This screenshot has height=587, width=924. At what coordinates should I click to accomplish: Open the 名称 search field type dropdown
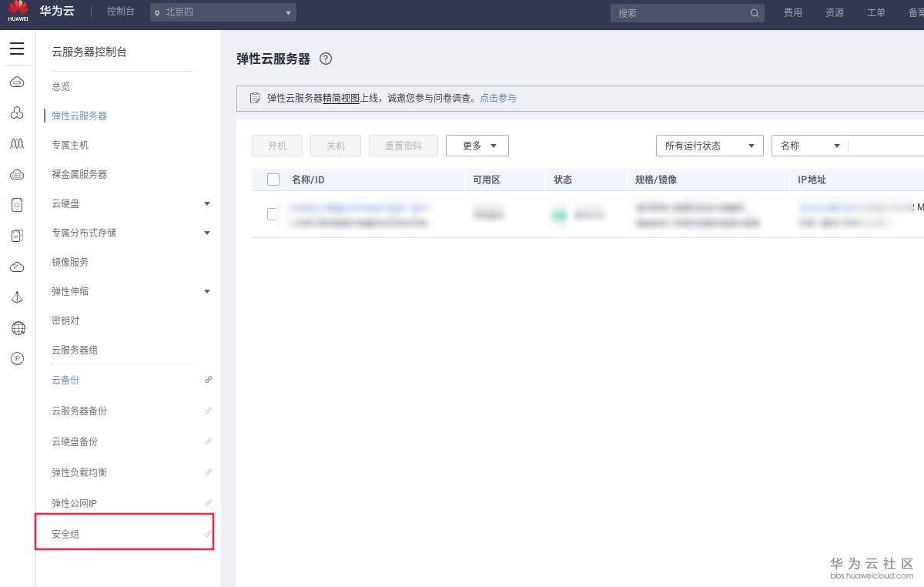coord(810,146)
